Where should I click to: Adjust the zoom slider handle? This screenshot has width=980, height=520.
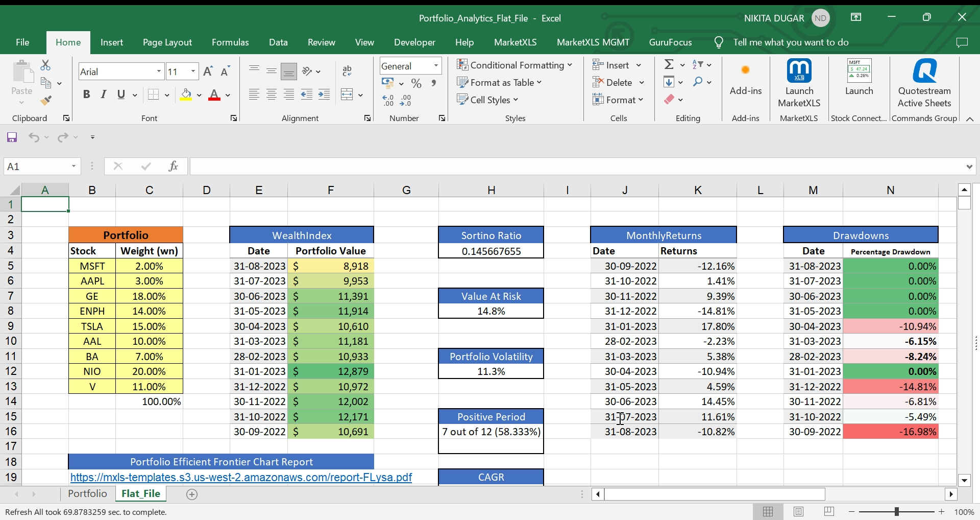tap(897, 512)
